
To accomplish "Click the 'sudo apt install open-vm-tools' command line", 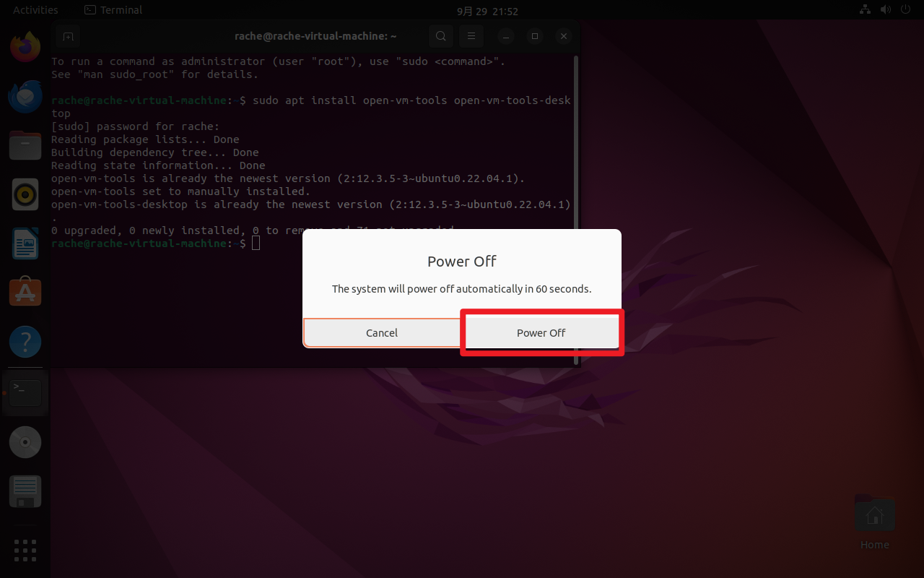I will tap(311, 107).
